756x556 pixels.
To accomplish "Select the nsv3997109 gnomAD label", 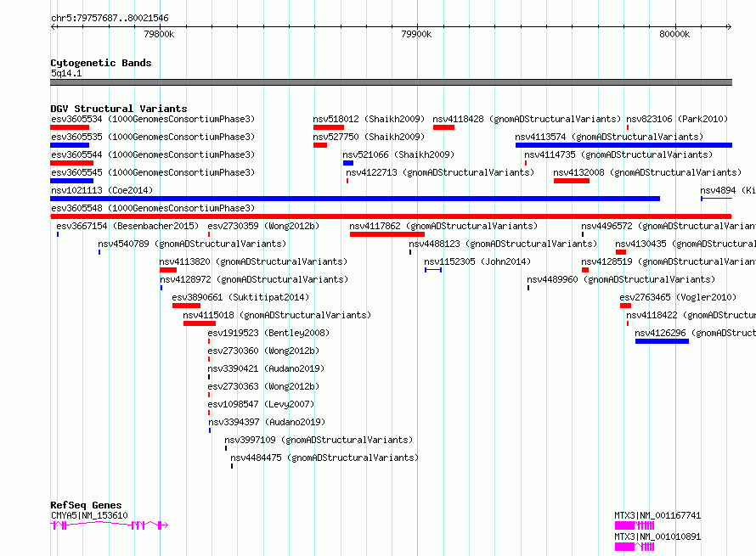I will (x=319, y=440).
